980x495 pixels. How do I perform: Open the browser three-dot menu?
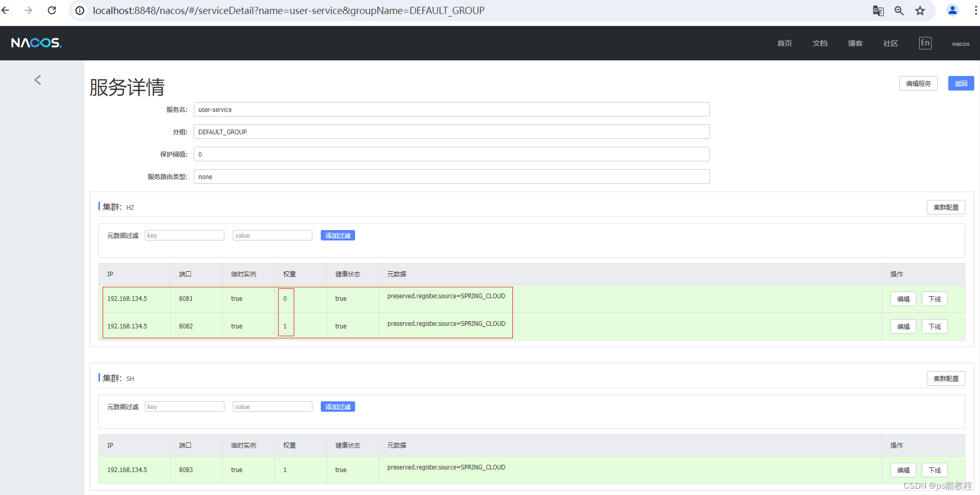click(975, 10)
